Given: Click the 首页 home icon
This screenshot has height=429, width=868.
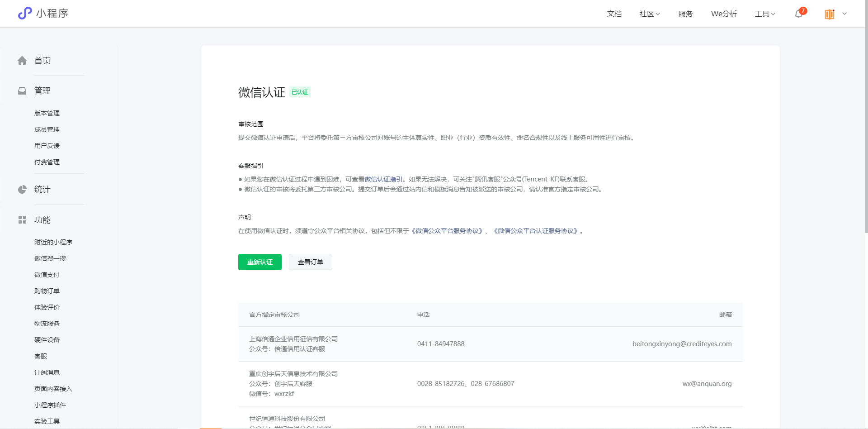Looking at the screenshot, I should click(22, 61).
